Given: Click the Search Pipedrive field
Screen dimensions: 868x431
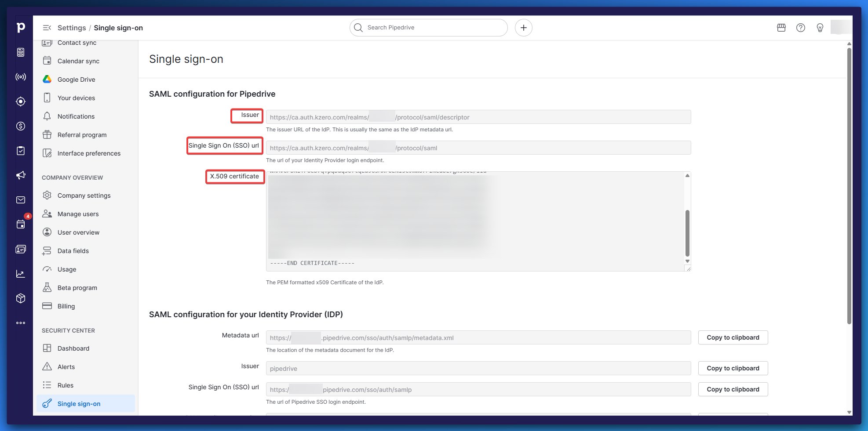Looking at the screenshot, I should pyautogui.click(x=429, y=28).
